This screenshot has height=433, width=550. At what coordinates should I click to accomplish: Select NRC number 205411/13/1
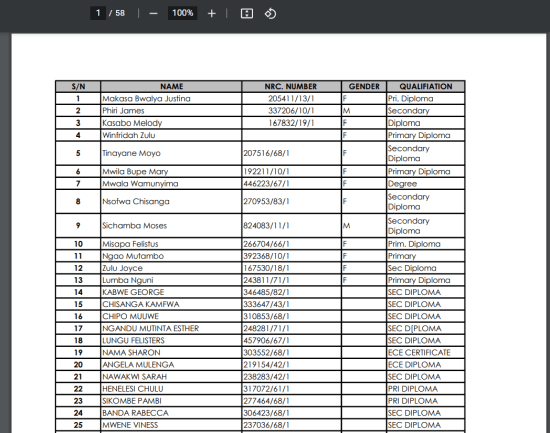pos(291,99)
